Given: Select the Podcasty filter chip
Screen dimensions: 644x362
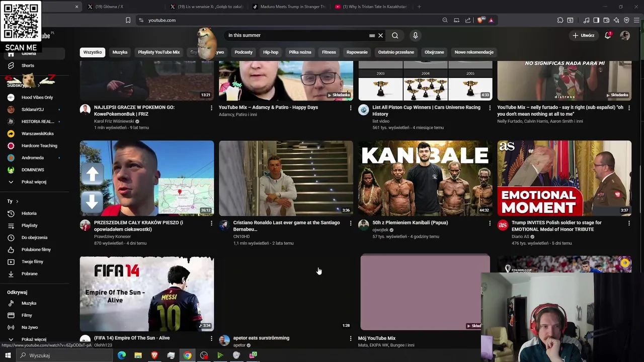Looking at the screenshot, I should (244, 52).
